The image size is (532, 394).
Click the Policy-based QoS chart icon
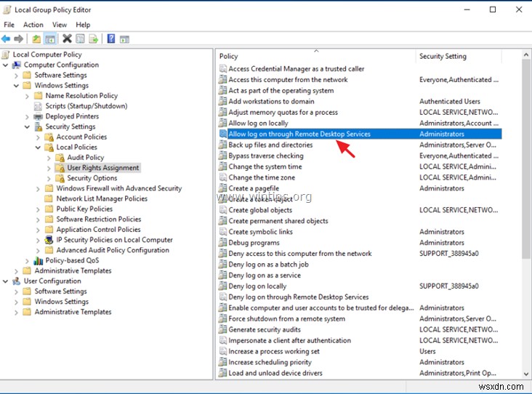(x=39, y=261)
